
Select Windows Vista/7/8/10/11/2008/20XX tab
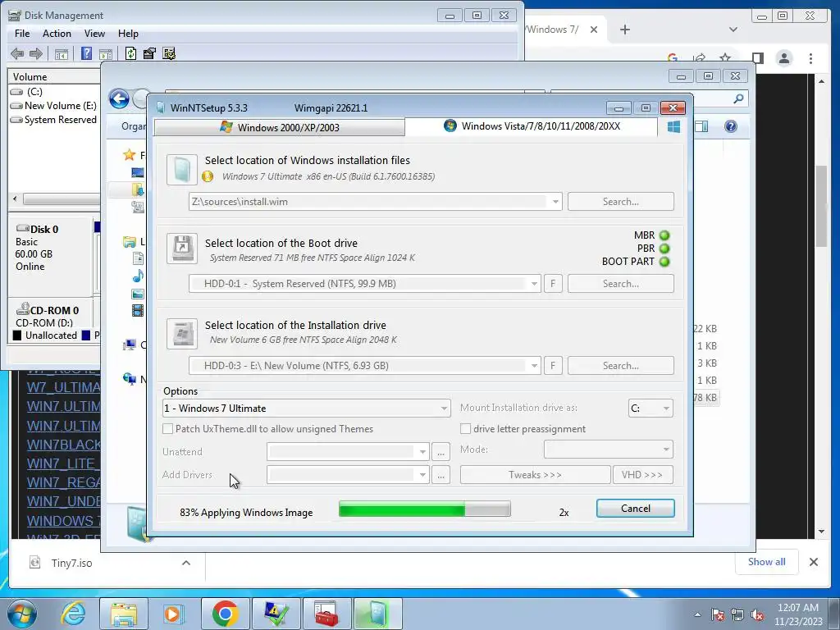click(532, 126)
